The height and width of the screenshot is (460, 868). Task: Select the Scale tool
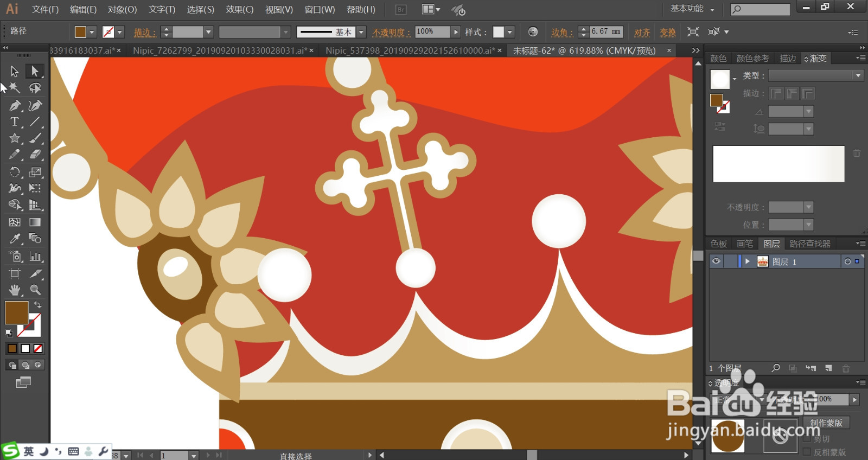pyautogui.click(x=35, y=172)
